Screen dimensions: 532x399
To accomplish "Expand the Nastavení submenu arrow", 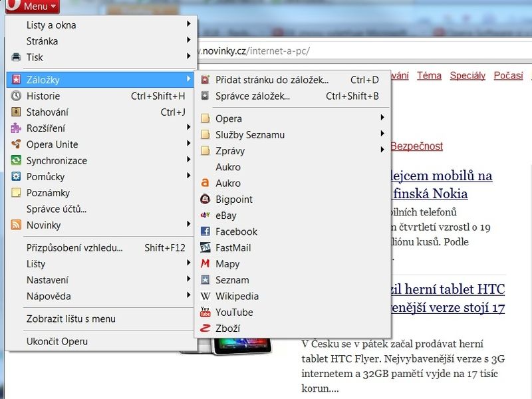I will tap(189, 279).
